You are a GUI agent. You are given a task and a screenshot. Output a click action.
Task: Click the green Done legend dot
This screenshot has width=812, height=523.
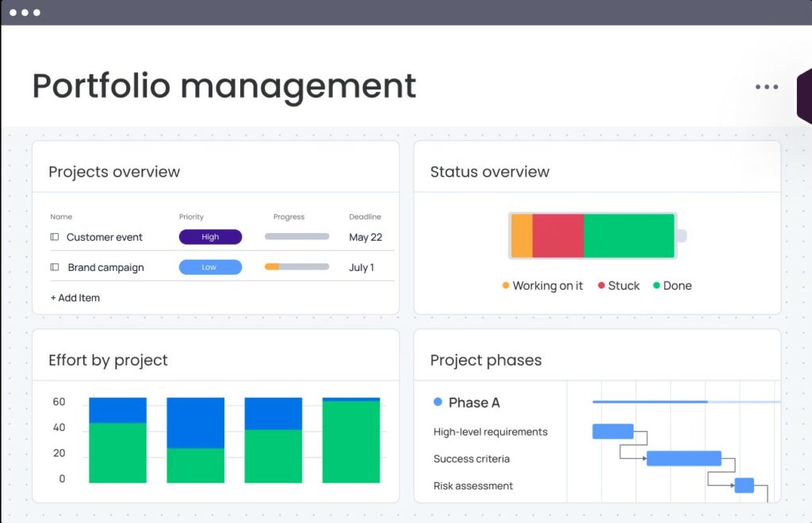coord(656,285)
